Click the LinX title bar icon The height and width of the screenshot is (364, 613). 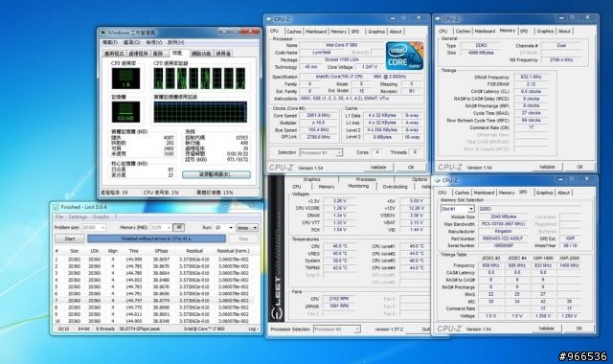pos(56,207)
